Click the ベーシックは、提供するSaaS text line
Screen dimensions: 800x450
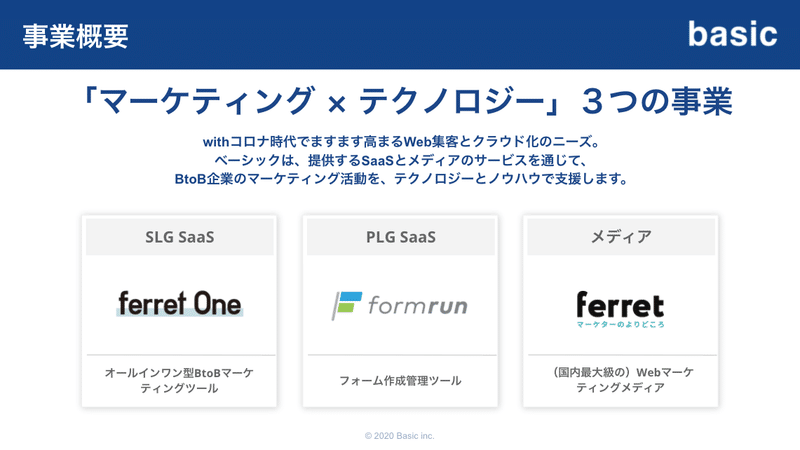coord(401,160)
